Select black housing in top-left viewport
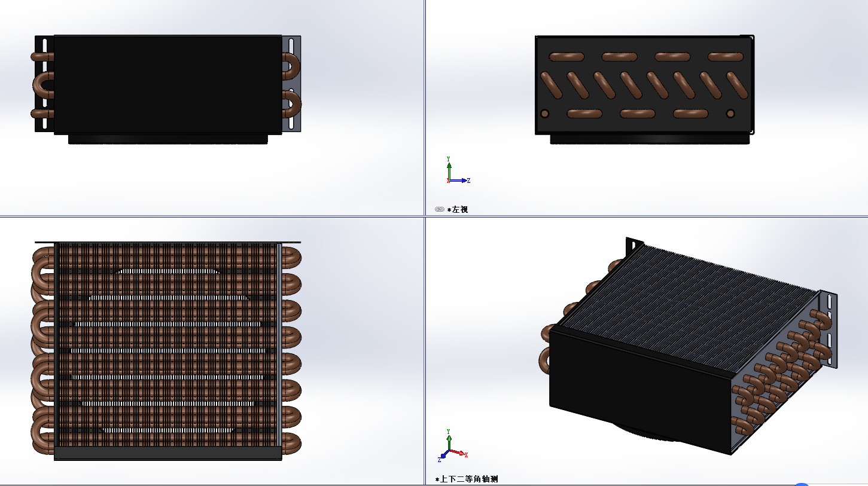This screenshot has width=868, height=486. (167, 84)
